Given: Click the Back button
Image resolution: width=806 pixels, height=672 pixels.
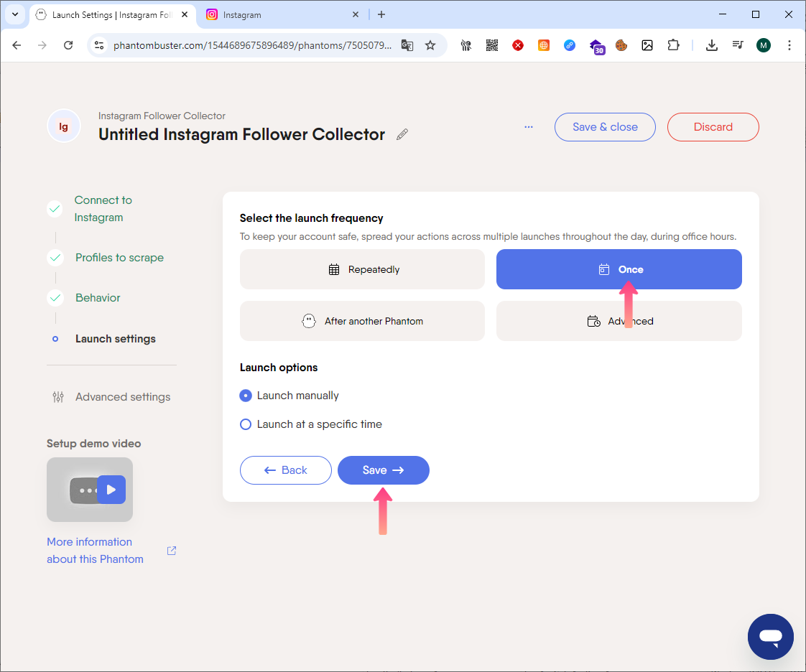Looking at the screenshot, I should pos(286,470).
